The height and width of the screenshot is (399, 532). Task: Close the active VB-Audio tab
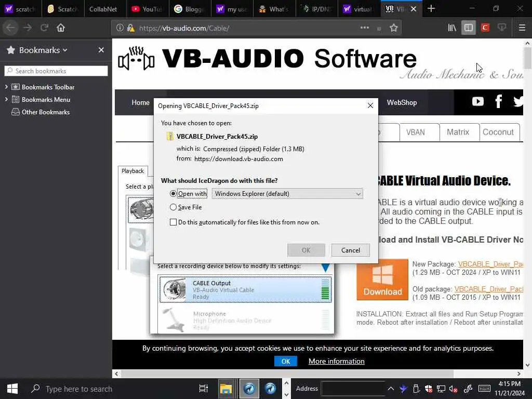click(x=413, y=9)
